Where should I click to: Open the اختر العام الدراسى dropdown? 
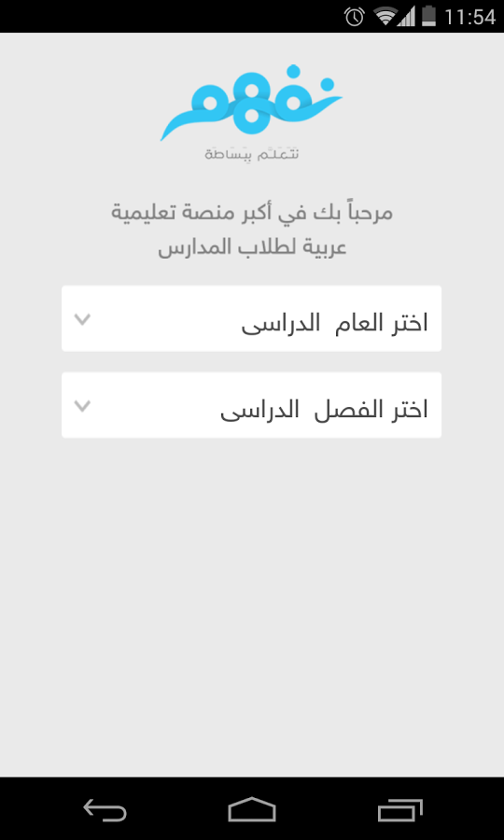click(251, 318)
